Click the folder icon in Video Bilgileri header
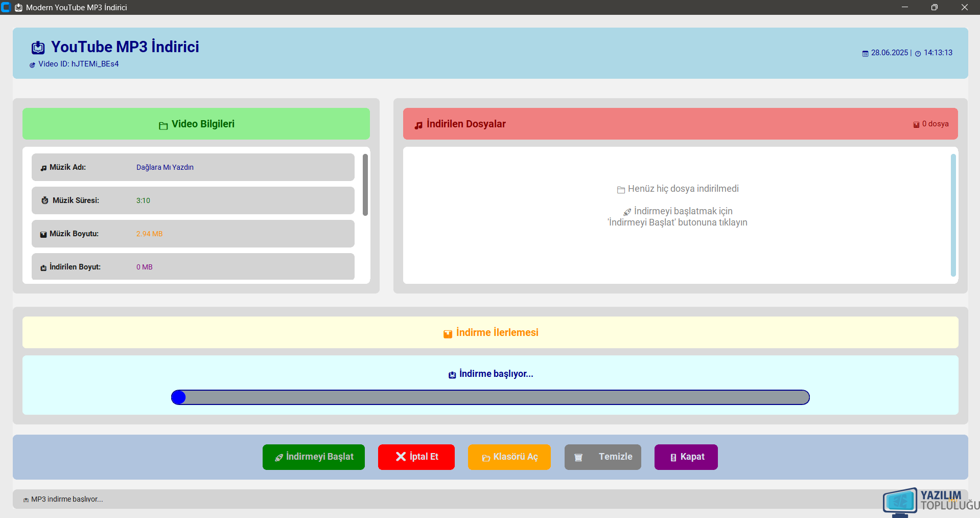980x518 pixels. pos(164,126)
